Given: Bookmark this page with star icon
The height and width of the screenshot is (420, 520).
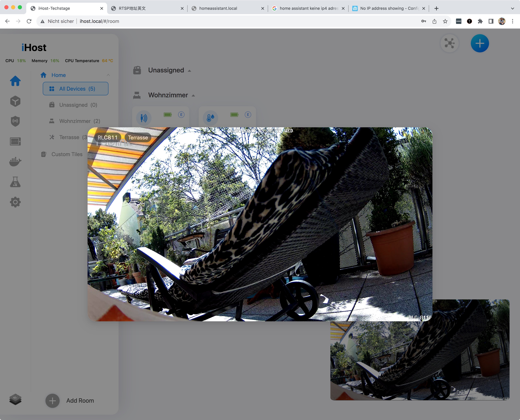Looking at the screenshot, I should click(445, 21).
